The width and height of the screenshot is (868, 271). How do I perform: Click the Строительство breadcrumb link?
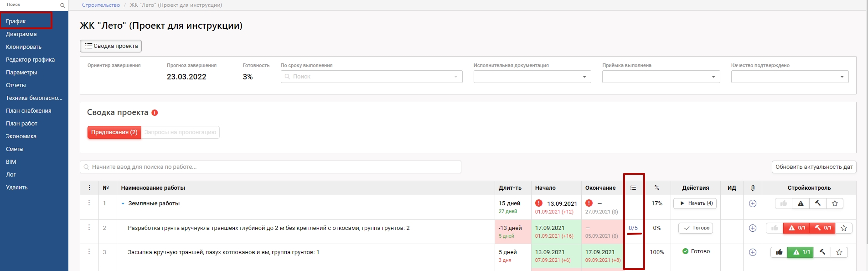[x=101, y=5]
